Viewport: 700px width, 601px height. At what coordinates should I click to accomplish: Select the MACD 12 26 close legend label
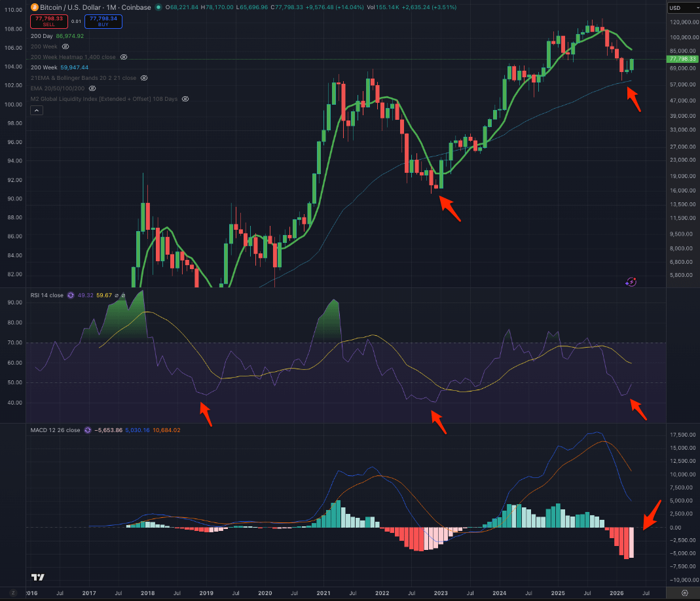[56, 430]
